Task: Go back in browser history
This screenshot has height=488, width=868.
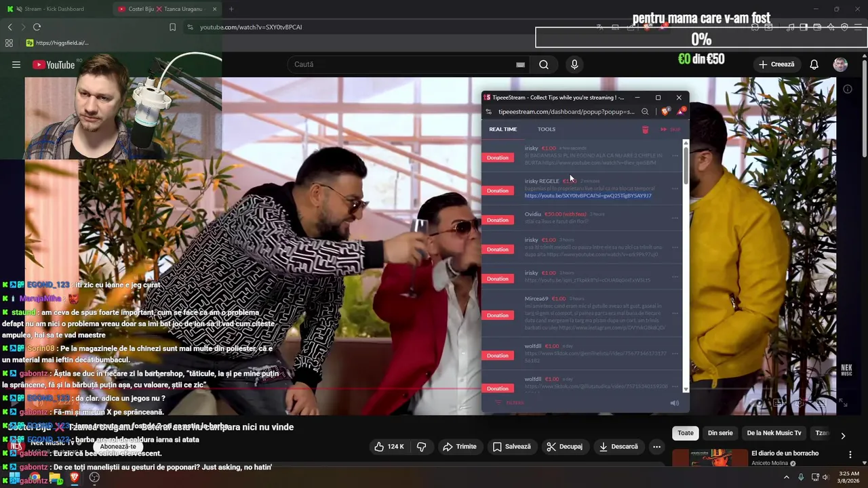Action: tap(10, 27)
